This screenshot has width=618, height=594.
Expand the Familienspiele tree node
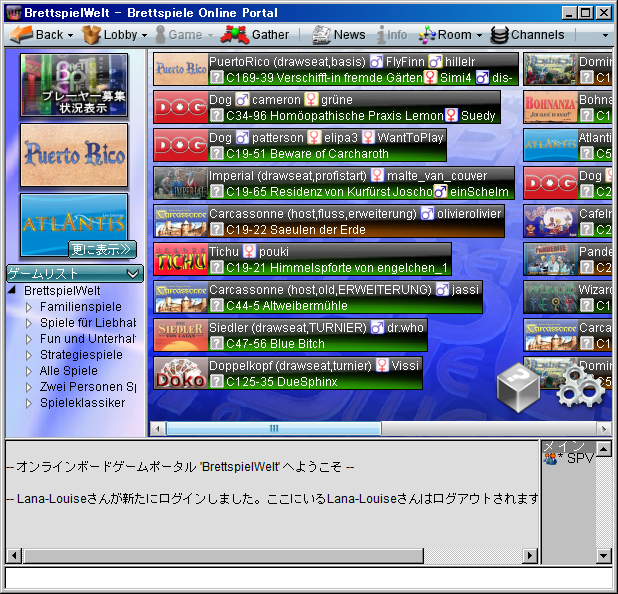28,307
